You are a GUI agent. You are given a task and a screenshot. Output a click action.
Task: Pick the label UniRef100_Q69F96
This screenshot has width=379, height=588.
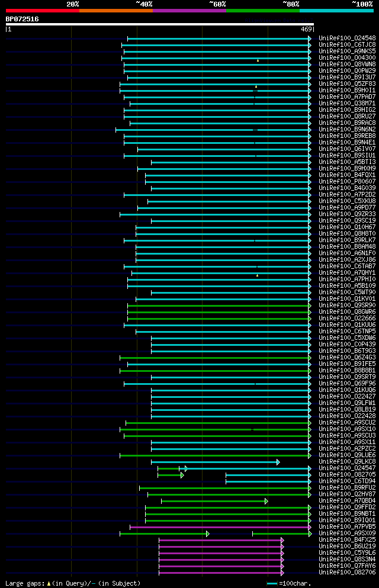pos(347,384)
